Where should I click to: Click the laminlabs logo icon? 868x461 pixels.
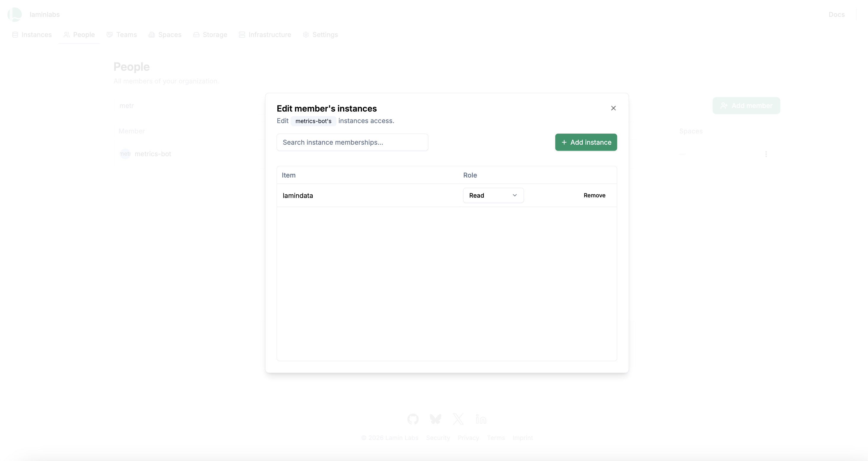click(x=15, y=14)
